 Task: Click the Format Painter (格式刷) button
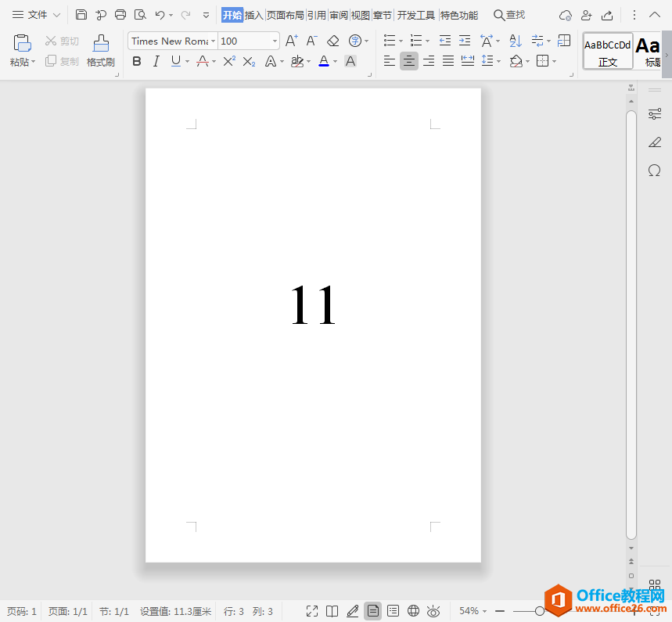click(101, 51)
